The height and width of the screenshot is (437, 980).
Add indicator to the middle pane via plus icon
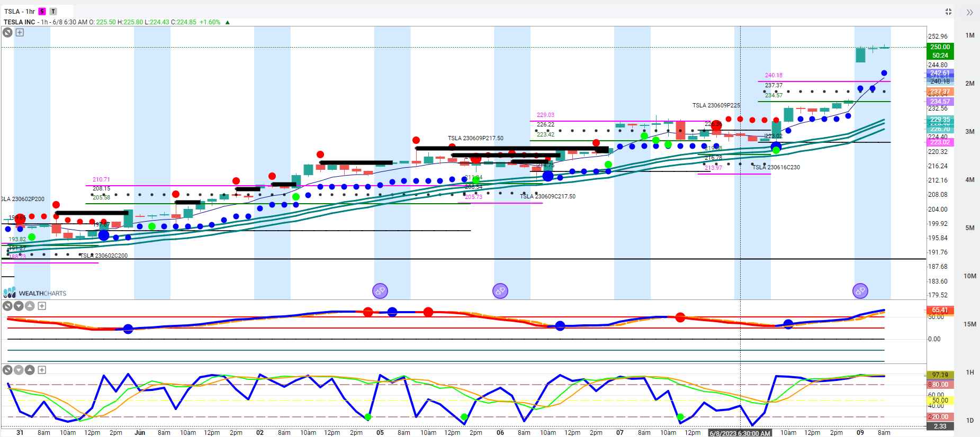[42, 306]
